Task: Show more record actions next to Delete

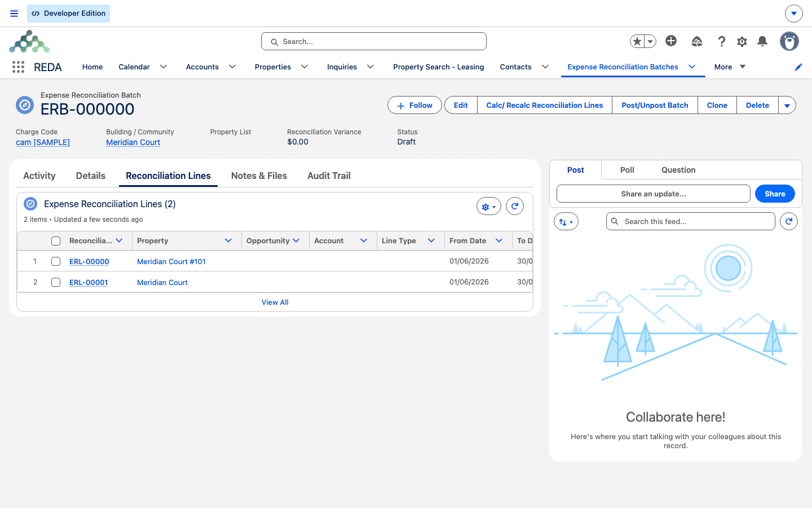Action: tap(787, 105)
